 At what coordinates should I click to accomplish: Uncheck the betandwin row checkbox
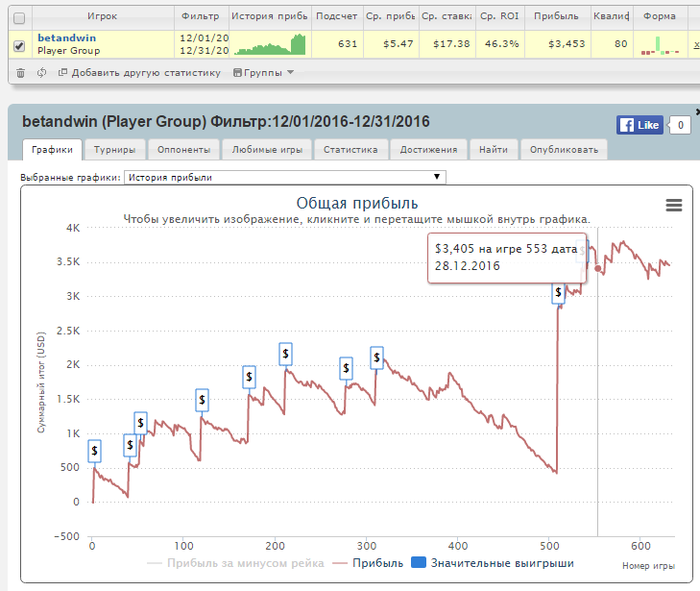[19, 46]
